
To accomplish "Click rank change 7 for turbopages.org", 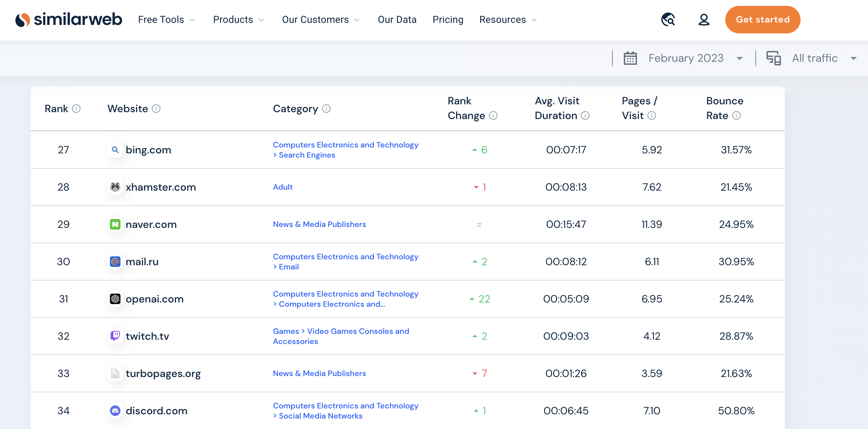I will (480, 373).
